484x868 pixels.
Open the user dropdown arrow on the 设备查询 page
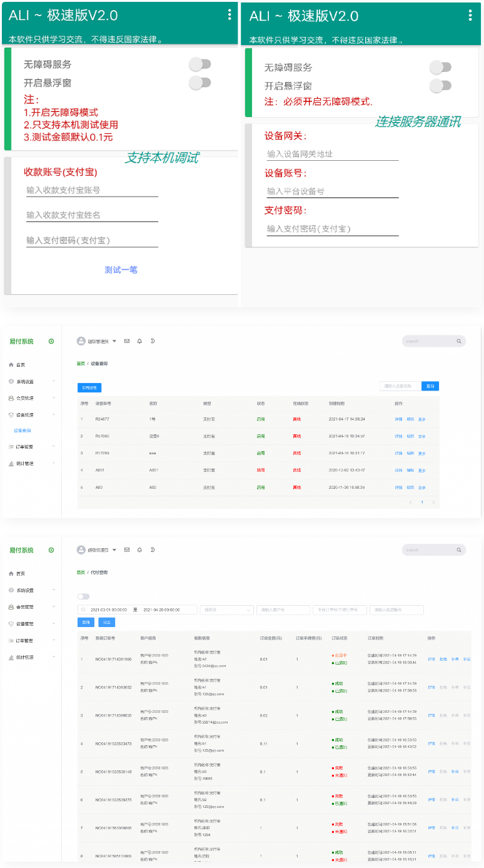[x=114, y=341]
